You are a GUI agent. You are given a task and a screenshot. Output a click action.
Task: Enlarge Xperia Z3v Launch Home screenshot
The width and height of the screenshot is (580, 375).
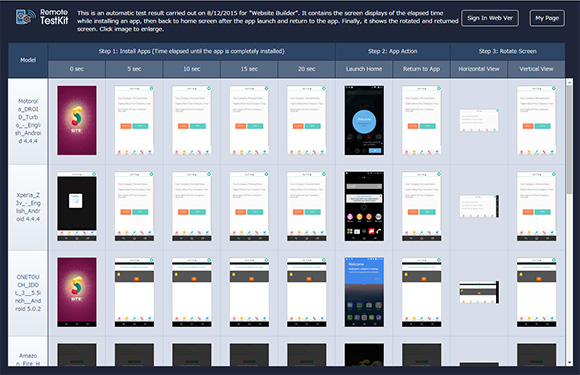coord(364,206)
